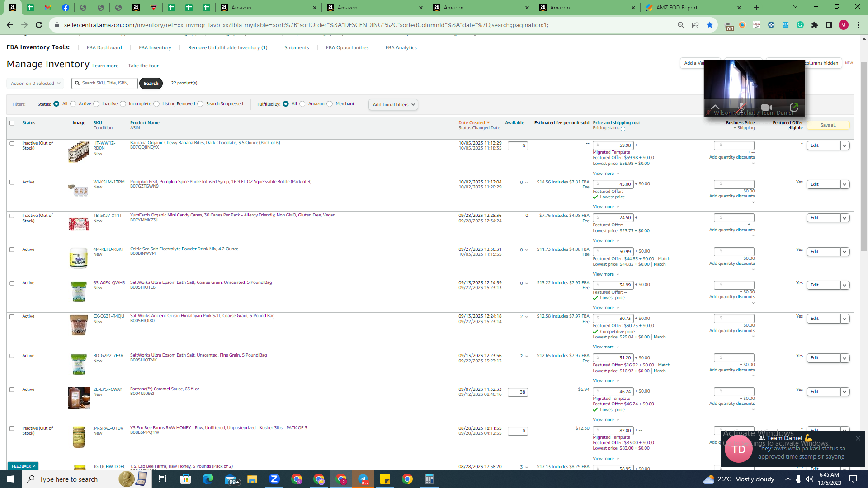Click the Pricing status info icon
Viewport: 868px width, 488px height.
click(x=623, y=129)
